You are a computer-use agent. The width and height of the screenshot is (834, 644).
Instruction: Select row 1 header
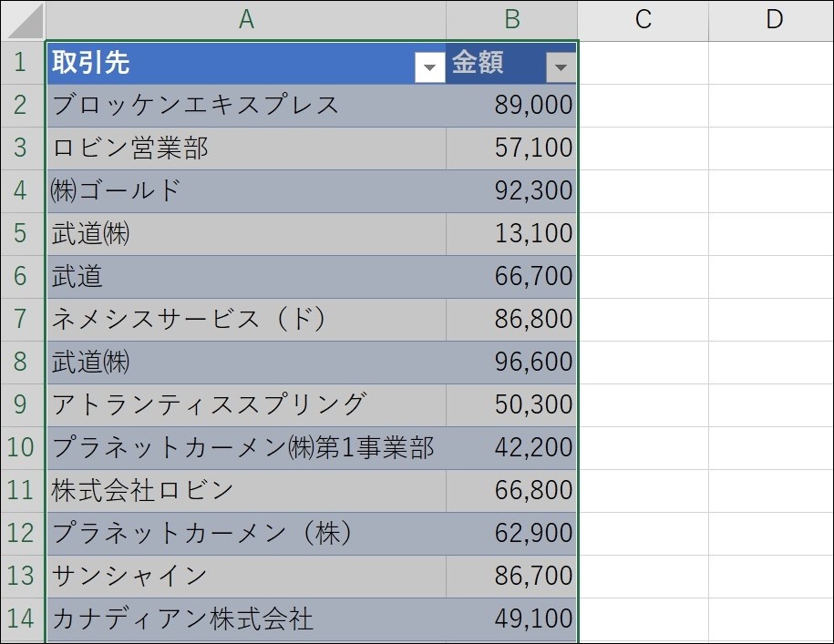[23, 63]
